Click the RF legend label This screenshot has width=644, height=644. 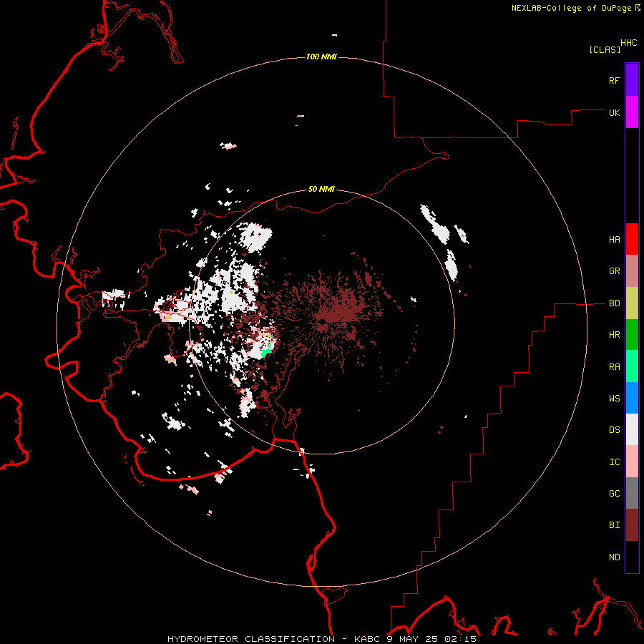click(x=614, y=80)
